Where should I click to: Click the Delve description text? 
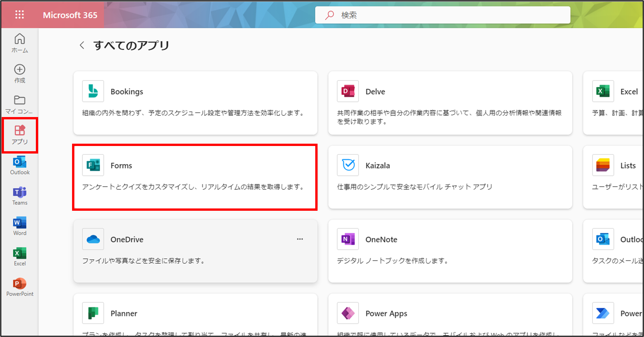tap(449, 117)
